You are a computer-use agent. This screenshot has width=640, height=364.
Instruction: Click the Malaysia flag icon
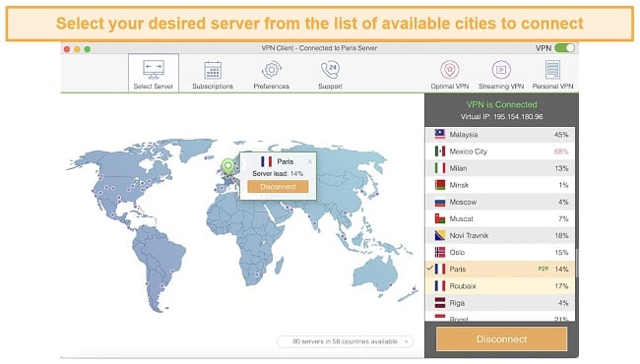pyautogui.click(x=439, y=135)
